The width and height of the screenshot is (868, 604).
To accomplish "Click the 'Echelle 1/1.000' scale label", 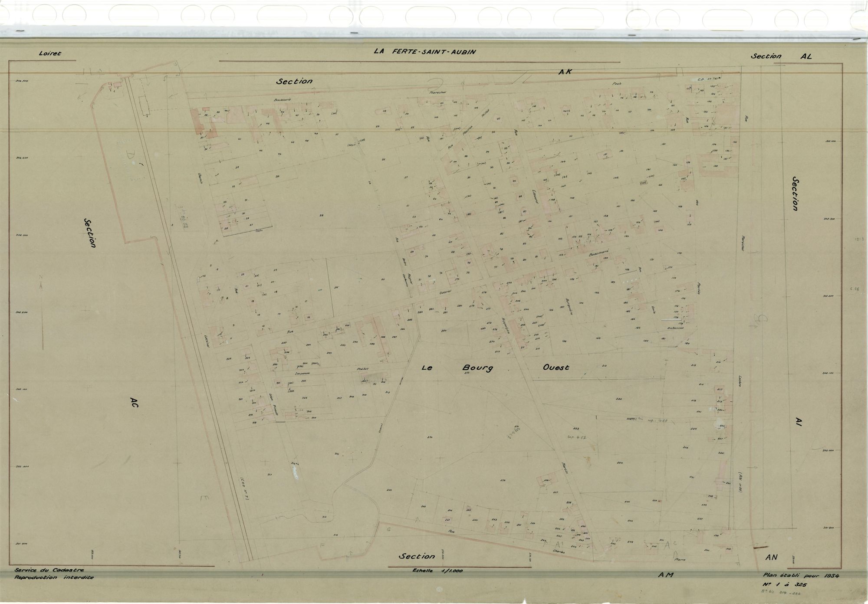I will pyautogui.click(x=437, y=571).
